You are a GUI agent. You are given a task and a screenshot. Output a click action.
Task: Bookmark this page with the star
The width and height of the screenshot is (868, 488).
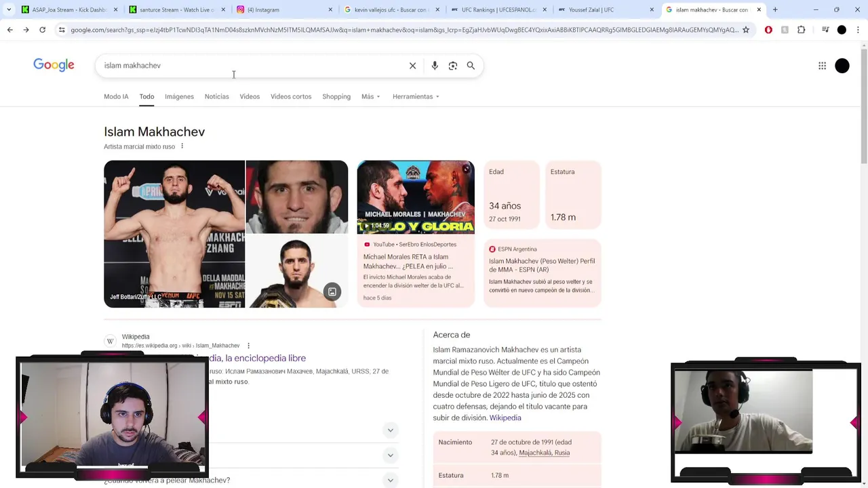pos(746,30)
